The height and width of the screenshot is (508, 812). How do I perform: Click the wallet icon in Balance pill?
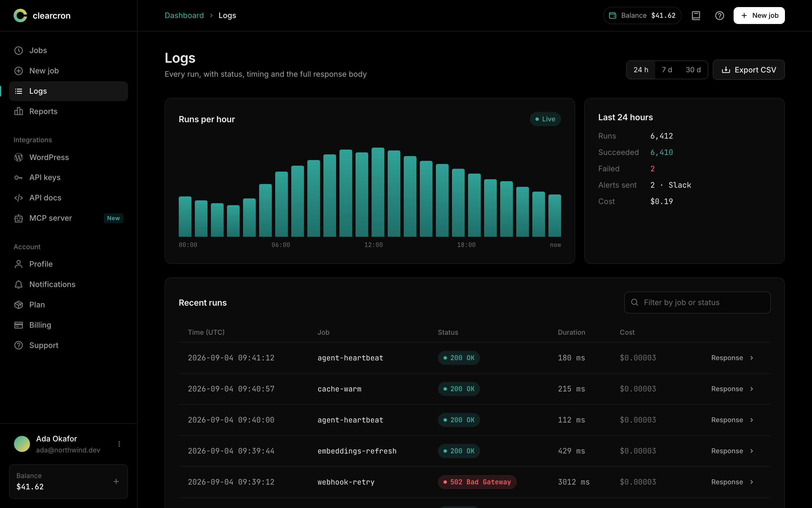pos(612,16)
